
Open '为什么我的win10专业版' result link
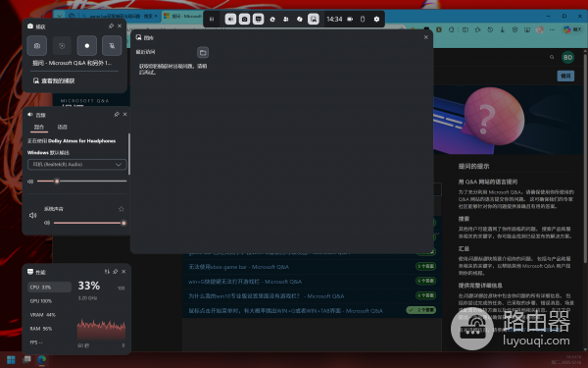(x=267, y=296)
